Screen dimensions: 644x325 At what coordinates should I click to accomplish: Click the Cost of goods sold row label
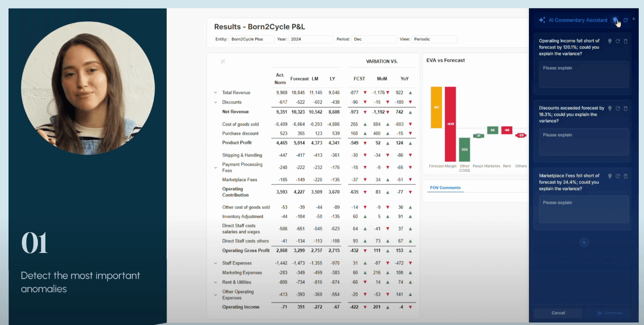pyautogui.click(x=241, y=124)
